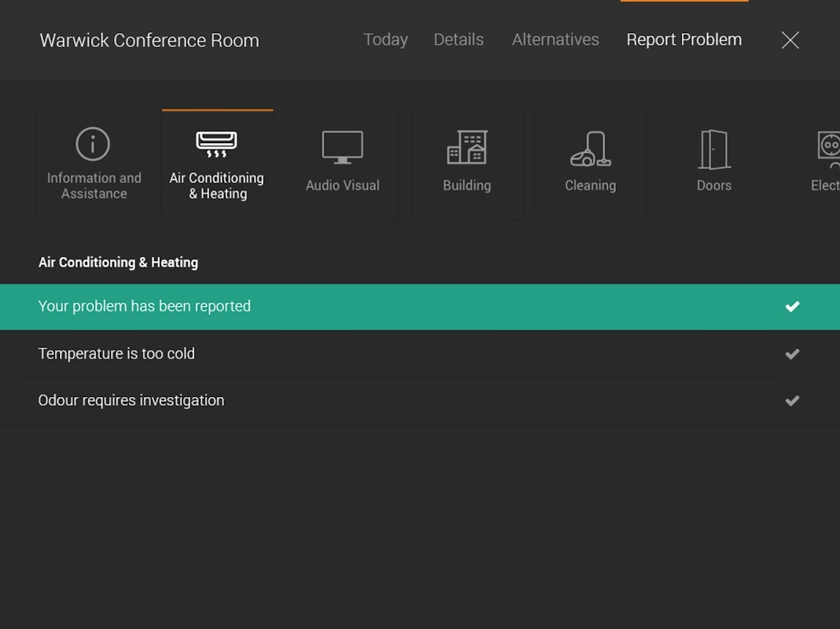Select the Report Problem tab
840x629 pixels.
coord(684,39)
